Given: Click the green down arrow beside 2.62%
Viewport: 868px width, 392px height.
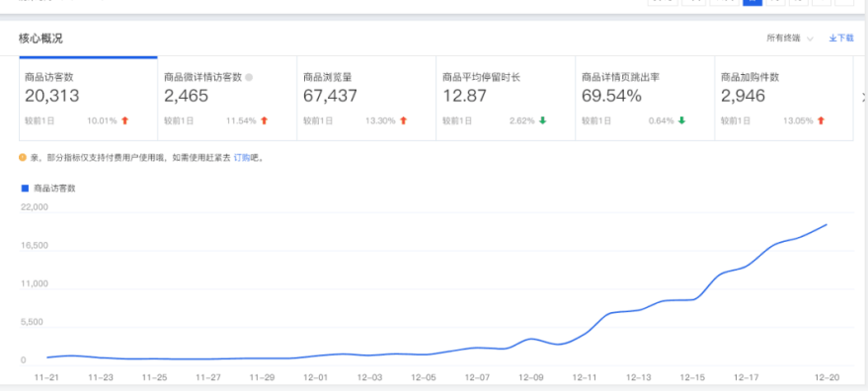Looking at the screenshot, I should pyautogui.click(x=542, y=120).
